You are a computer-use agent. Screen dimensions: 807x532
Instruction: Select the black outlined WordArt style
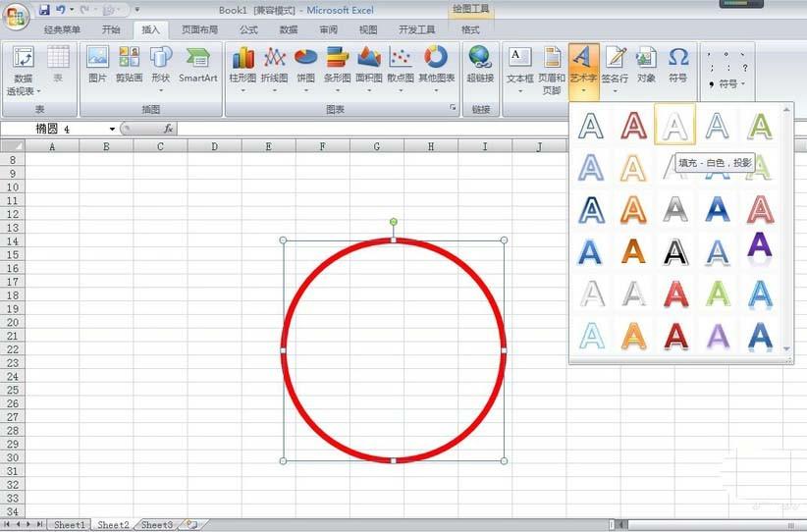tap(674, 251)
